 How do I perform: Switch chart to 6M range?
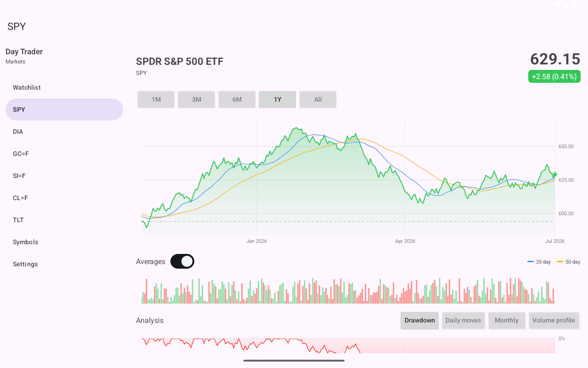tap(237, 99)
